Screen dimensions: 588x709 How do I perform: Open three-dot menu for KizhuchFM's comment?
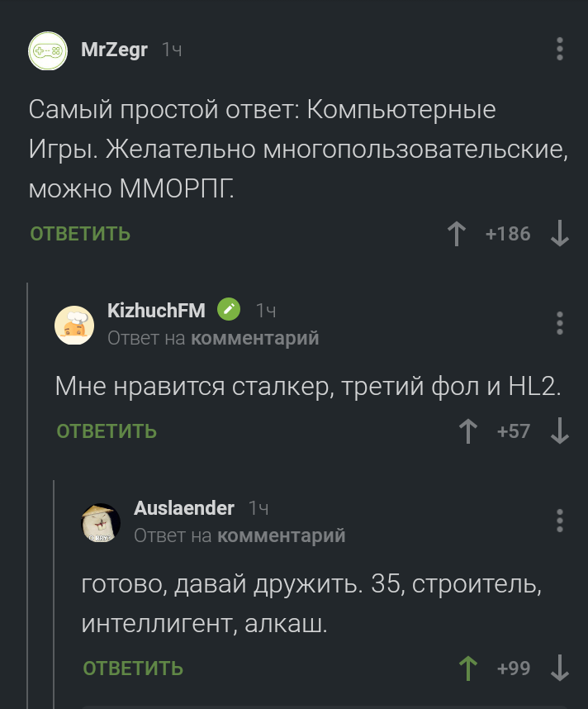pos(560,322)
